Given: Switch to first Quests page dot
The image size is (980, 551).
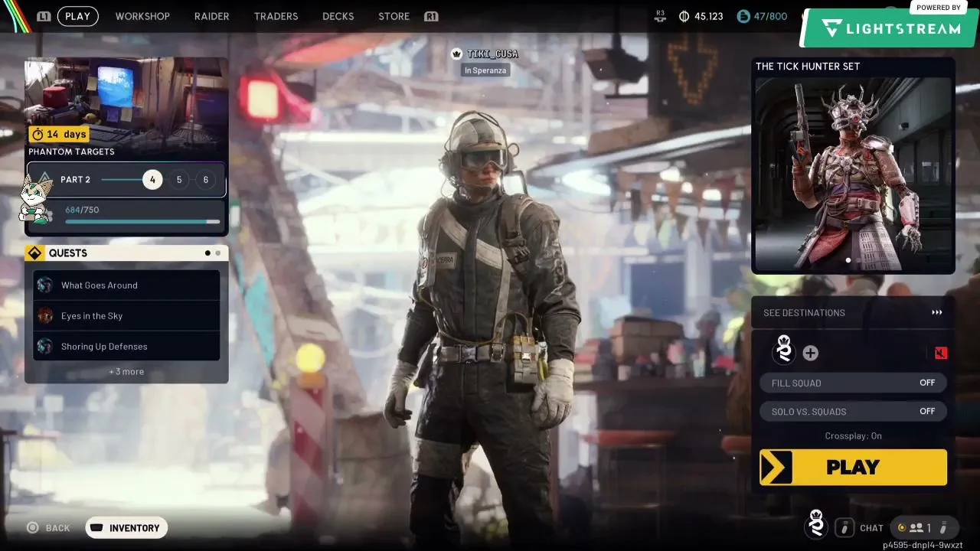Looking at the screenshot, I should point(207,253).
